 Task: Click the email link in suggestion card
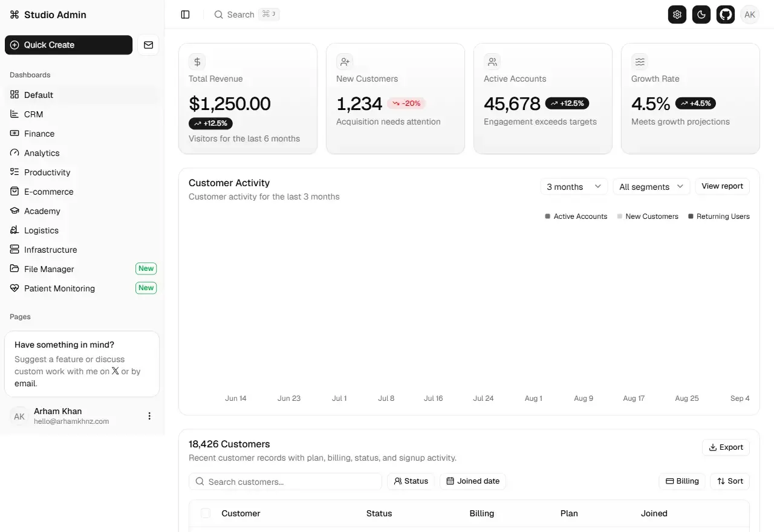(x=26, y=383)
